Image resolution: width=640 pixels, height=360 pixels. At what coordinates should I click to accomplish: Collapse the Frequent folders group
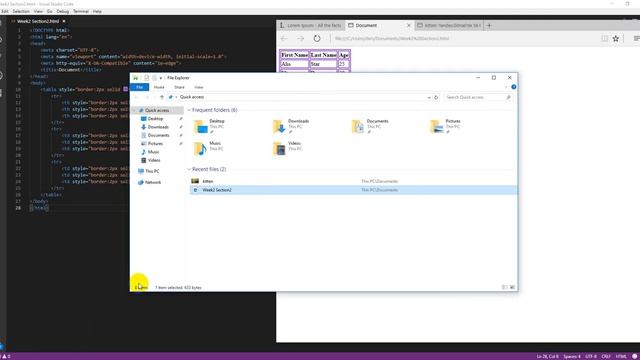tap(189, 110)
